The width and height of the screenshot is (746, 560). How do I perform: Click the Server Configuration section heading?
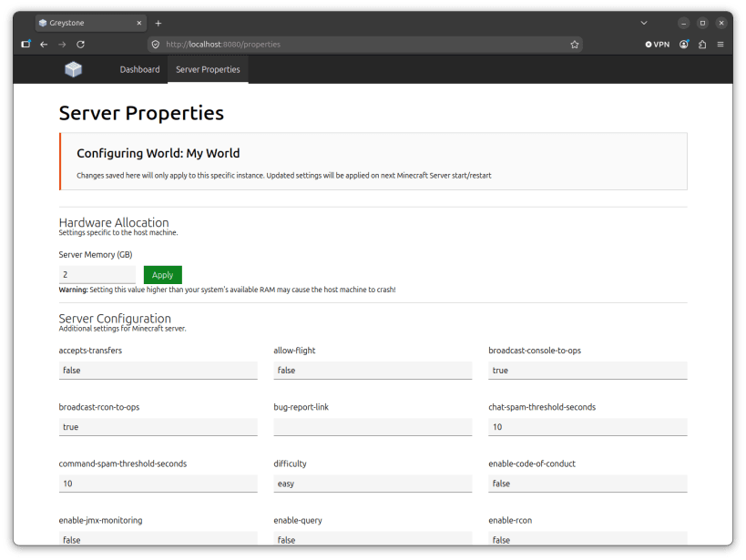pyautogui.click(x=115, y=319)
